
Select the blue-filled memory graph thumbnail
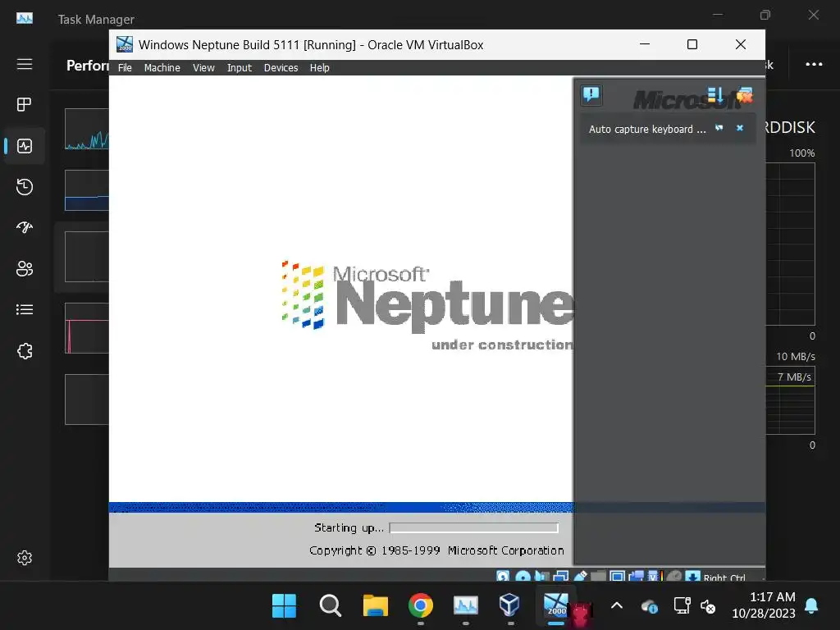(x=87, y=190)
